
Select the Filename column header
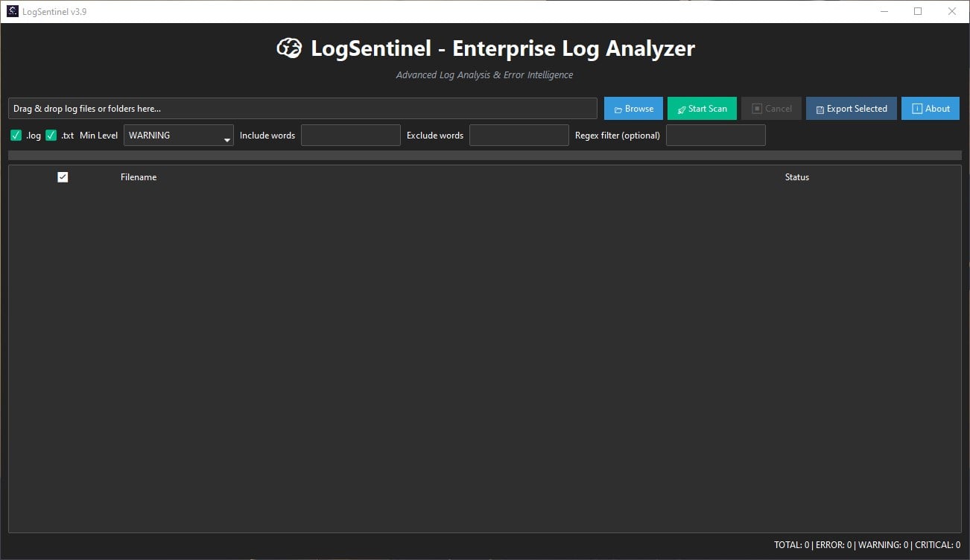click(138, 177)
